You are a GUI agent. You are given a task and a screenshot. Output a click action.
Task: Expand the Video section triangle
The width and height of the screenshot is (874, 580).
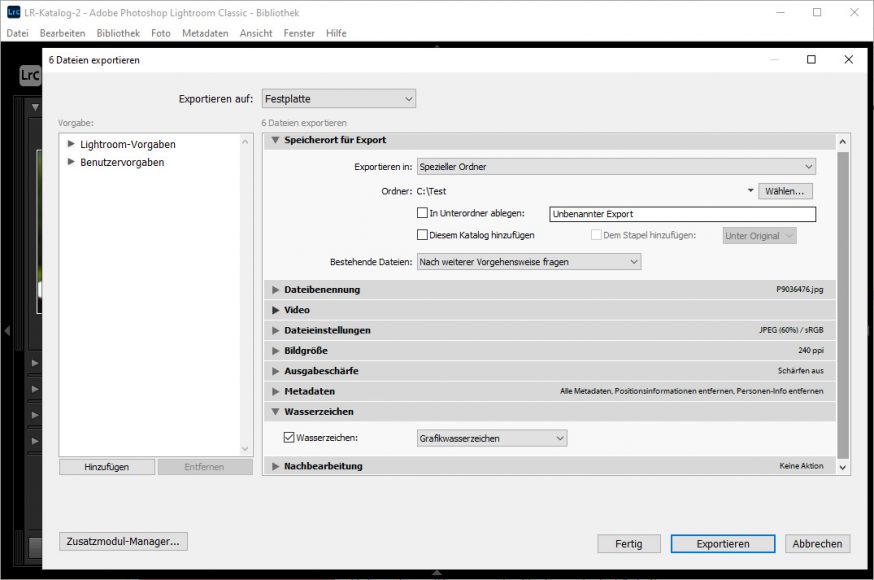pos(275,310)
